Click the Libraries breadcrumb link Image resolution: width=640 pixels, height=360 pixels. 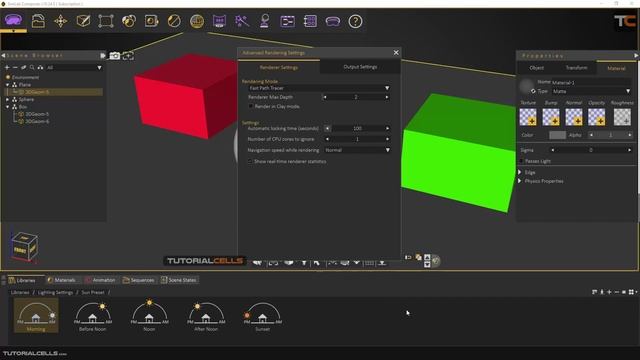pyautogui.click(x=20, y=292)
